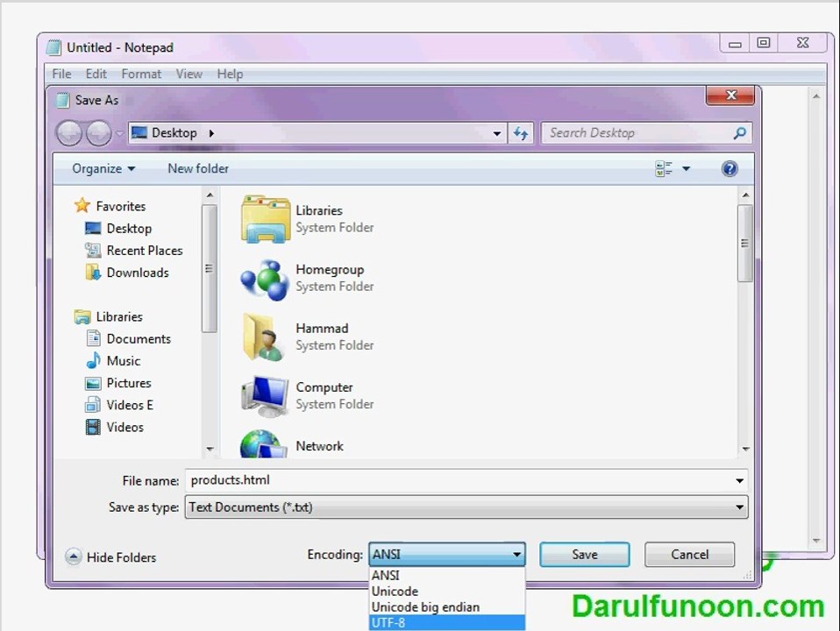Click the Desktop monitor icon in address bar
The height and width of the screenshot is (631, 840).
(x=139, y=132)
